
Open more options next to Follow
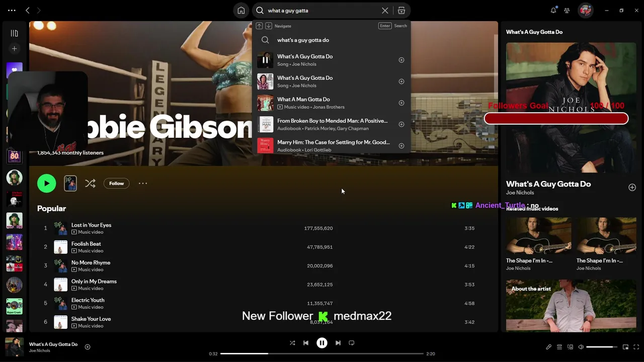point(143,184)
